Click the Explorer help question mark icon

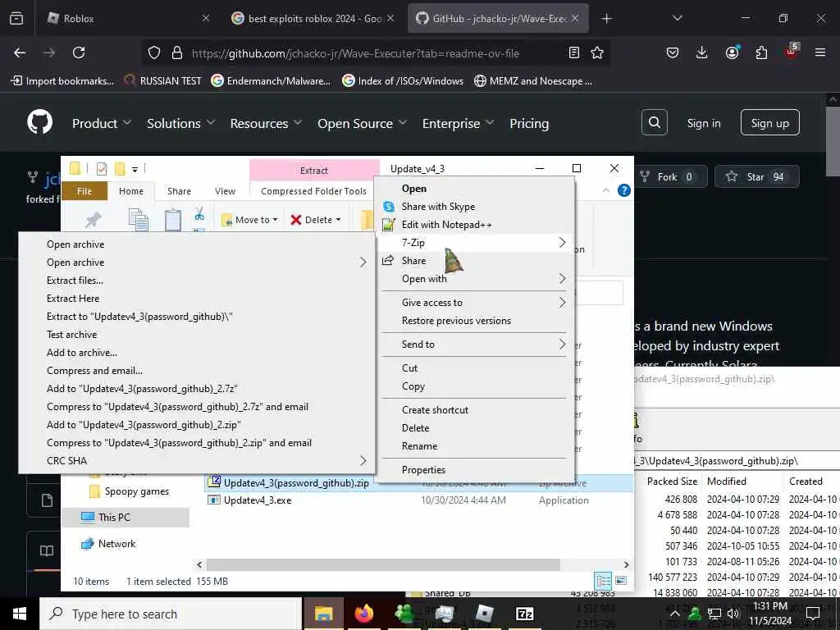pos(624,190)
